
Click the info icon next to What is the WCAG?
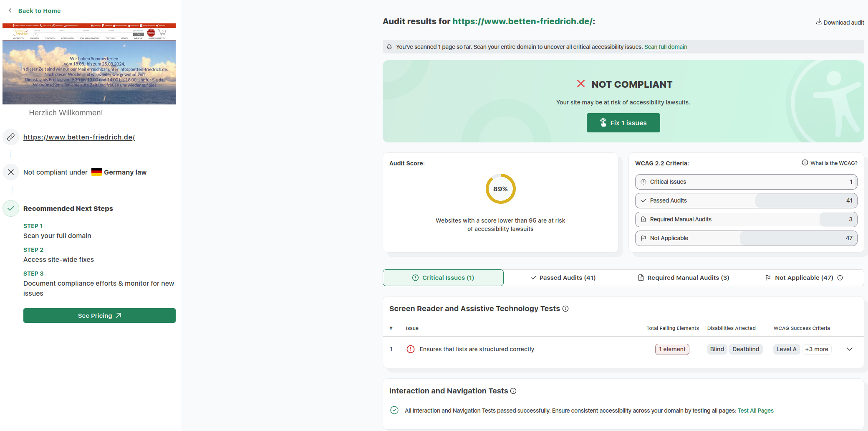click(x=805, y=163)
